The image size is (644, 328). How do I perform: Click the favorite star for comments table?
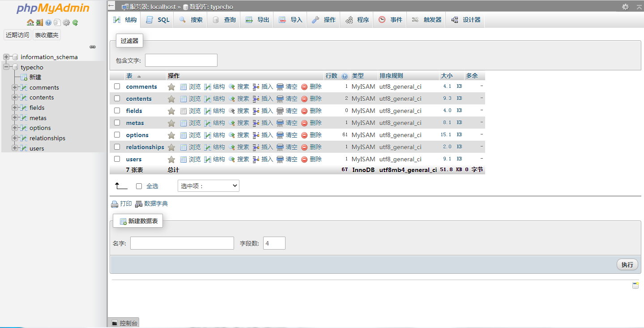tap(171, 87)
